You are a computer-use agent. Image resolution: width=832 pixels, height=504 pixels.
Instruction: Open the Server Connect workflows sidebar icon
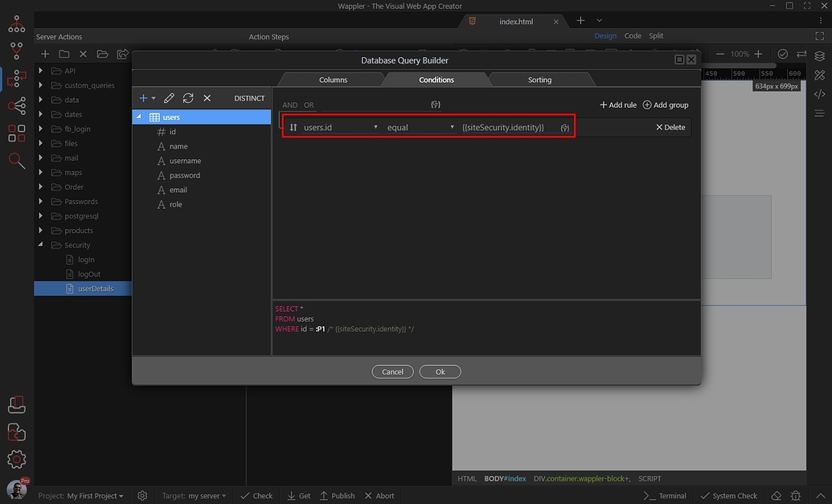16,79
